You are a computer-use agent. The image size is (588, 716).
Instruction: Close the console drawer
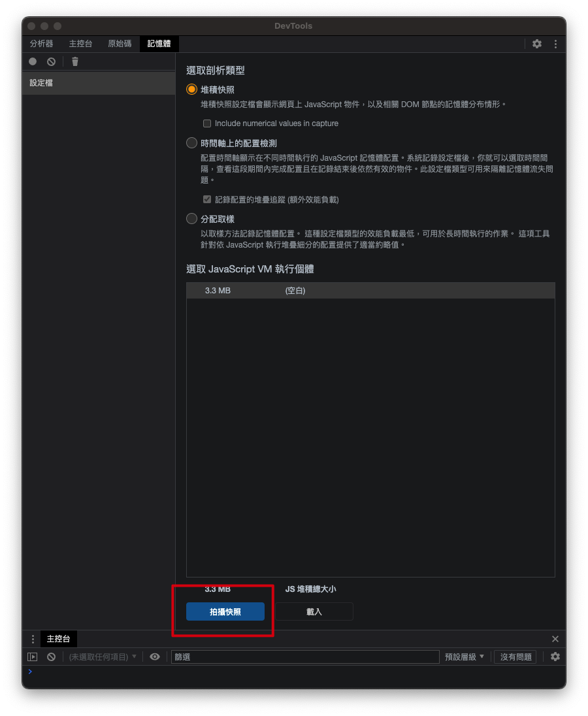coord(555,639)
